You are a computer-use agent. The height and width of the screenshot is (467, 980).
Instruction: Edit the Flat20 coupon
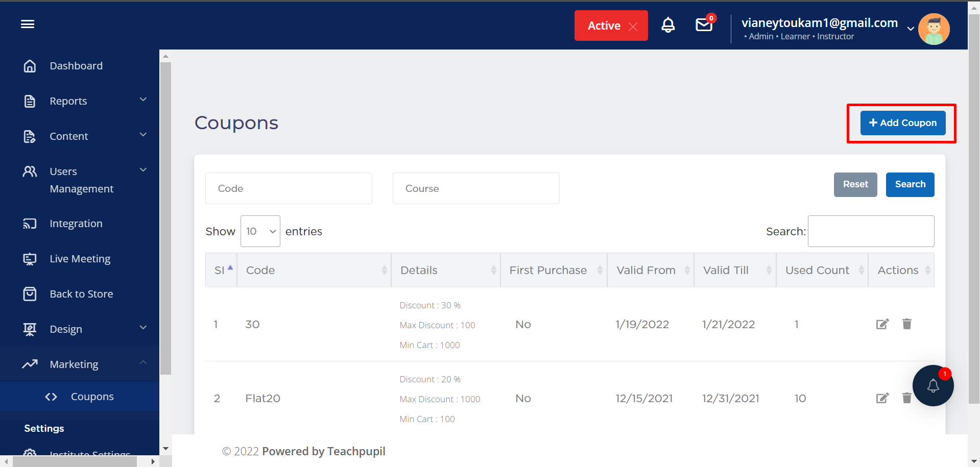coord(882,398)
